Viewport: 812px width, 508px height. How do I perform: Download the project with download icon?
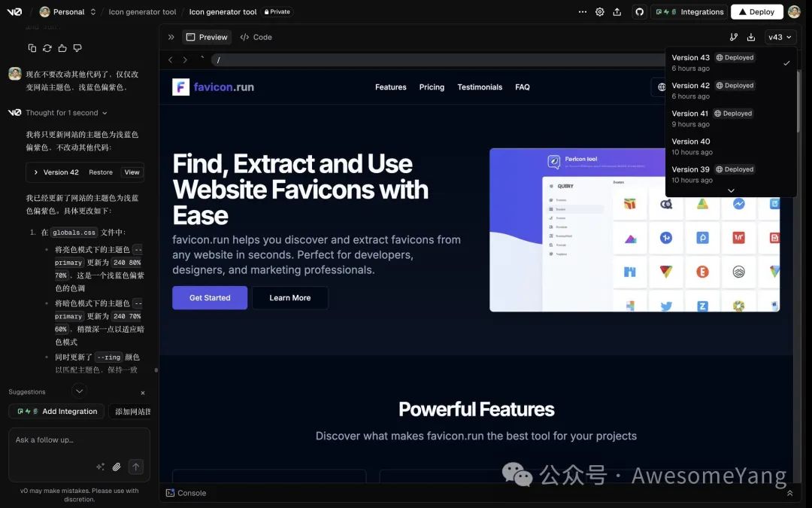point(751,38)
